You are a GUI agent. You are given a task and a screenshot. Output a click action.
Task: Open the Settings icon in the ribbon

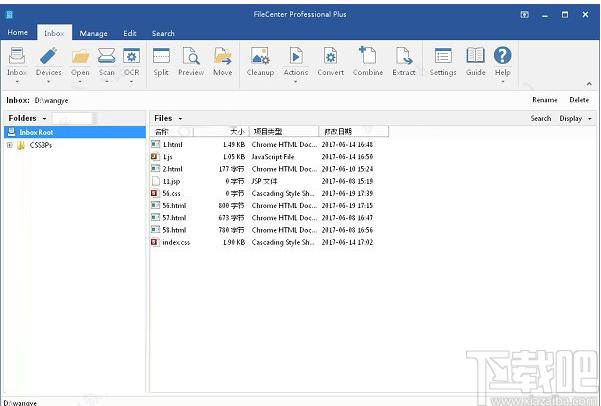click(443, 56)
